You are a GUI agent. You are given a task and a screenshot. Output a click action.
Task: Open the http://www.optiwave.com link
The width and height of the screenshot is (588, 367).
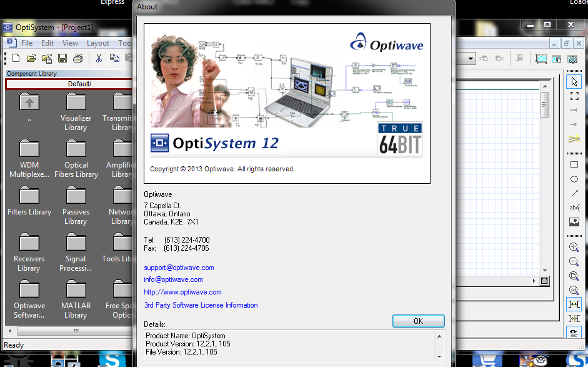[182, 292]
